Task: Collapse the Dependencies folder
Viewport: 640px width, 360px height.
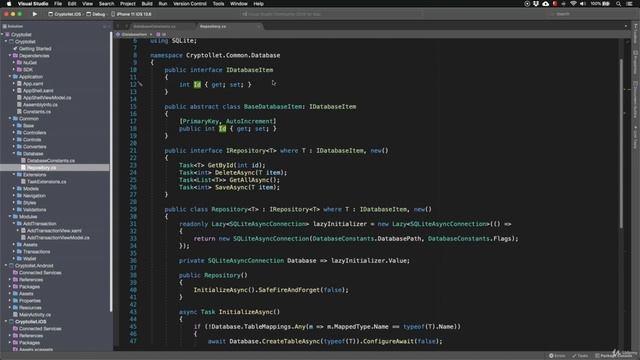Action: pos(10,56)
